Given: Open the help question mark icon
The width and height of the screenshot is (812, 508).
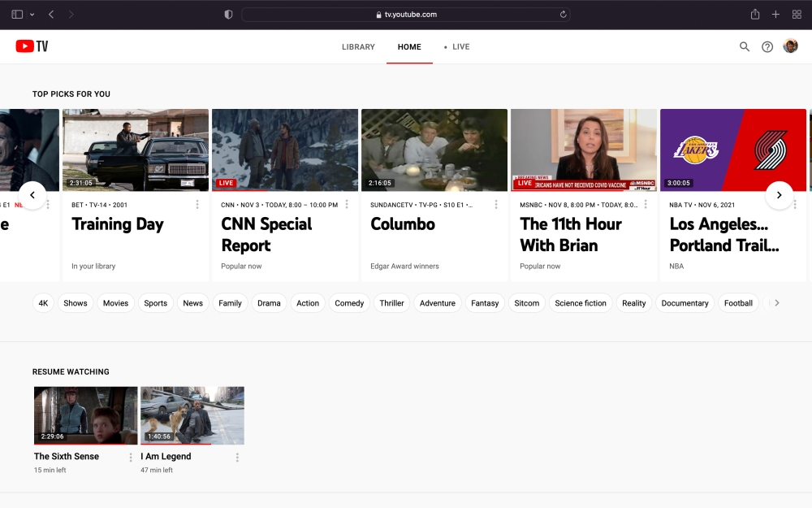Looking at the screenshot, I should [767, 47].
